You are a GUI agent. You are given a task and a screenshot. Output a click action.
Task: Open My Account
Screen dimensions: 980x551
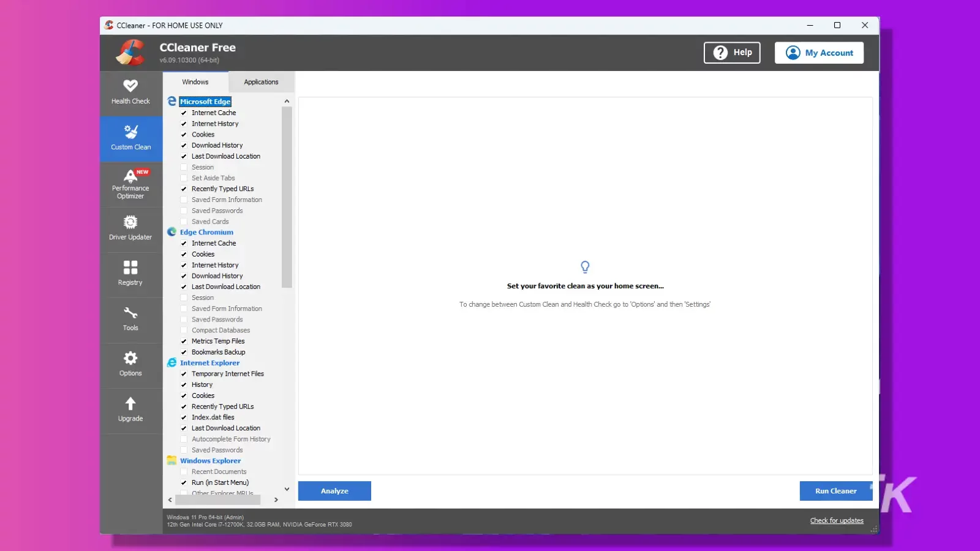[x=819, y=53]
